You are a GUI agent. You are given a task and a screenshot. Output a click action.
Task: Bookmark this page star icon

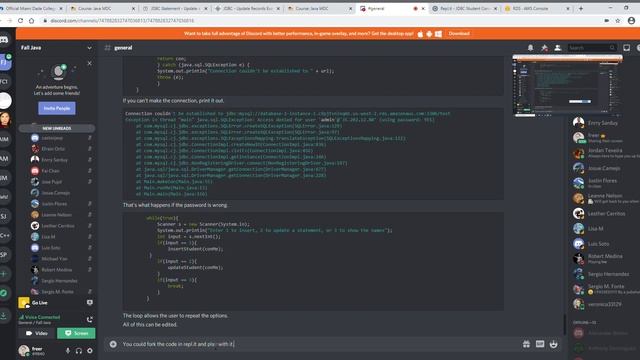tap(618, 20)
